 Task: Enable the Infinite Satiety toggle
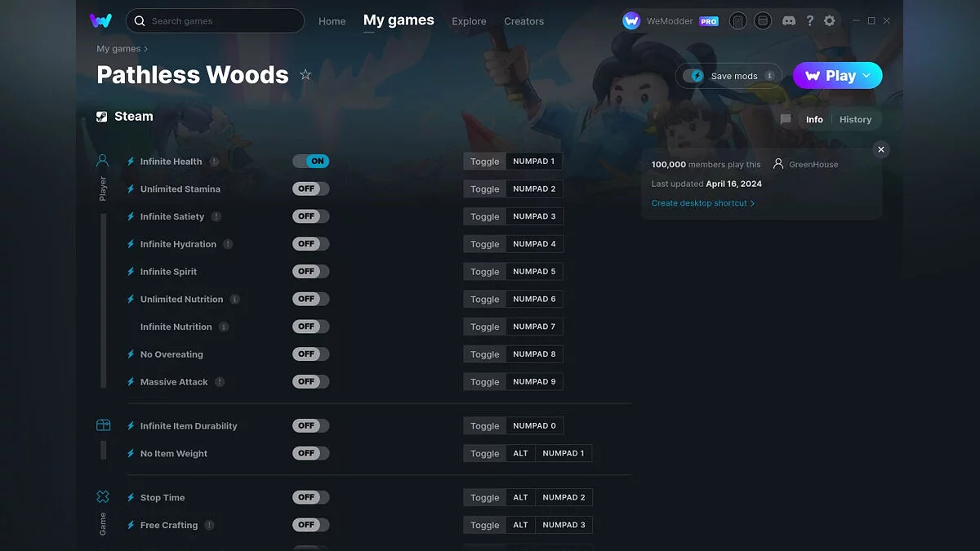(311, 216)
